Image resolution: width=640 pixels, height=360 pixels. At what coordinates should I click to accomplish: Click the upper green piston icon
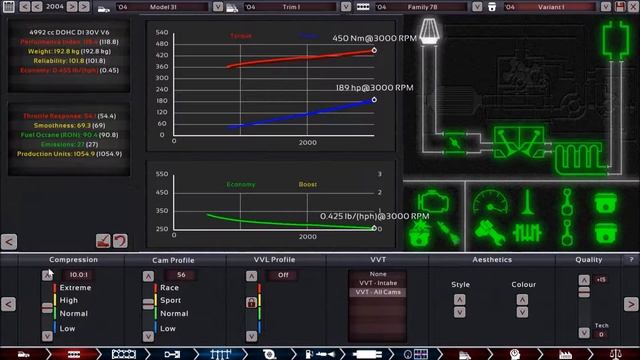point(605,203)
